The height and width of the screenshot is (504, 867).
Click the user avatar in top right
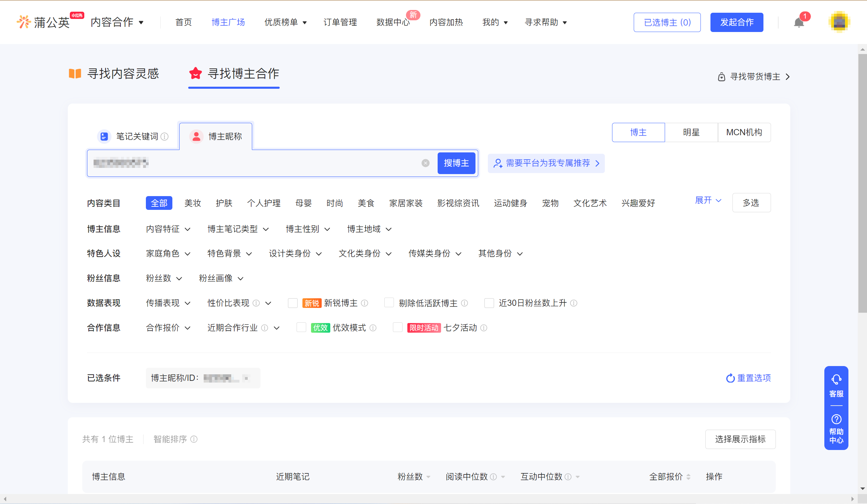click(839, 22)
